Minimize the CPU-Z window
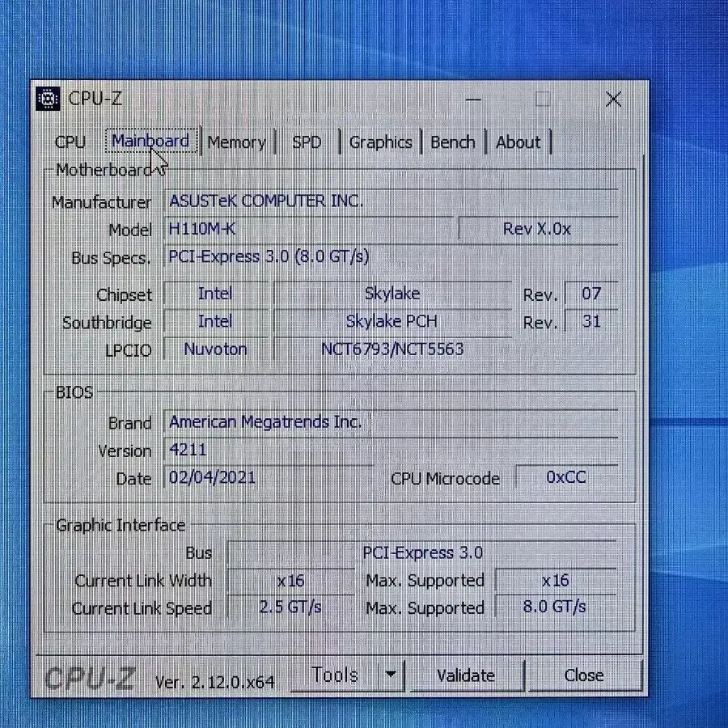The height and width of the screenshot is (728, 728). pos(473,99)
